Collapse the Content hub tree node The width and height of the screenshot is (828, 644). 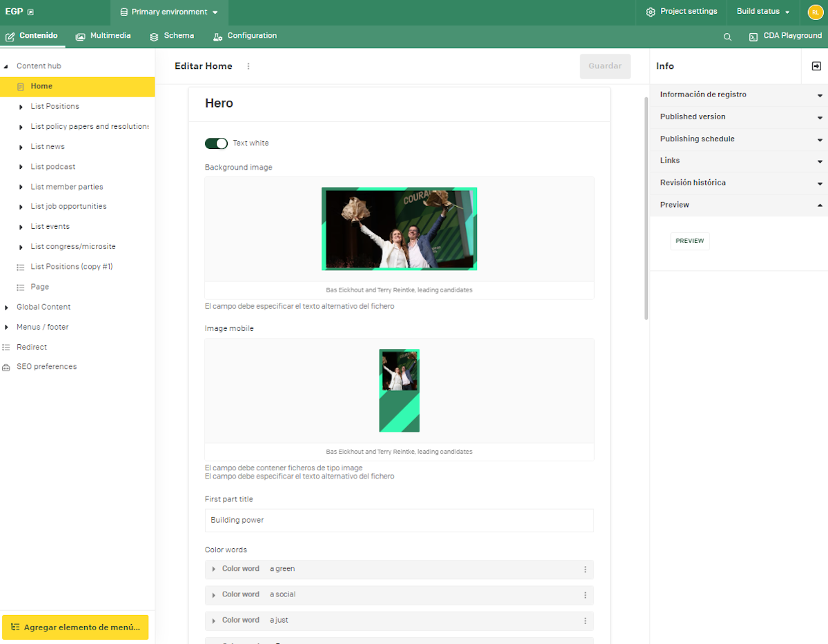coord(6,67)
